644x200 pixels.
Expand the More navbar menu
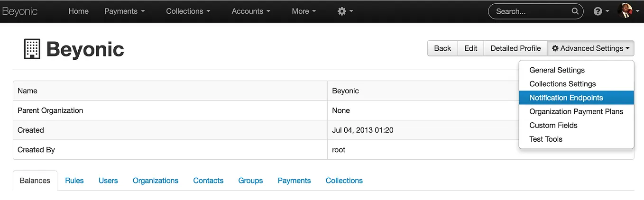304,11
